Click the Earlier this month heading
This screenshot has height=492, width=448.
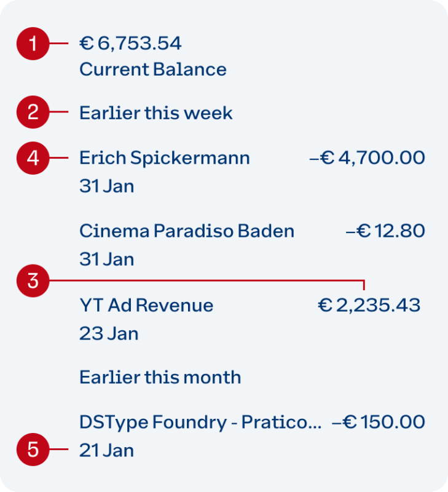click(160, 377)
